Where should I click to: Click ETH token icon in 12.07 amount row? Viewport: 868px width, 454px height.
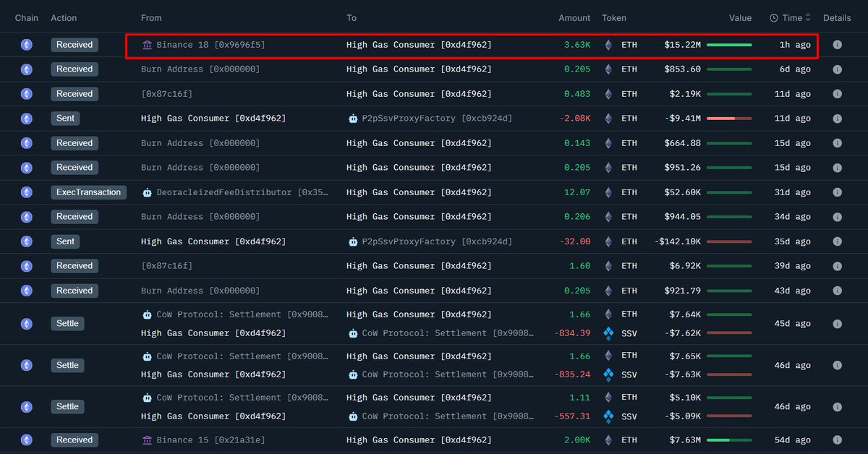(608, 192)
